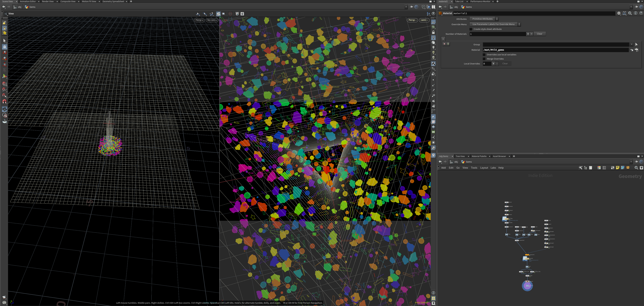644x306 pixels.
Task: Click the lock camera icon in viewport display bar
Action: click(433, 32)
